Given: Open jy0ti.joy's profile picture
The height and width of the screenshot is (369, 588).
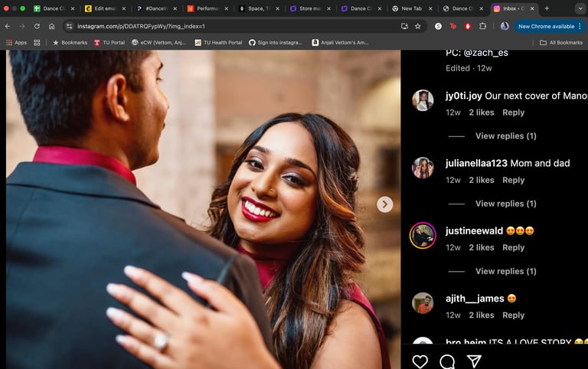Looking at the screenshot, I should coord(423,100).
